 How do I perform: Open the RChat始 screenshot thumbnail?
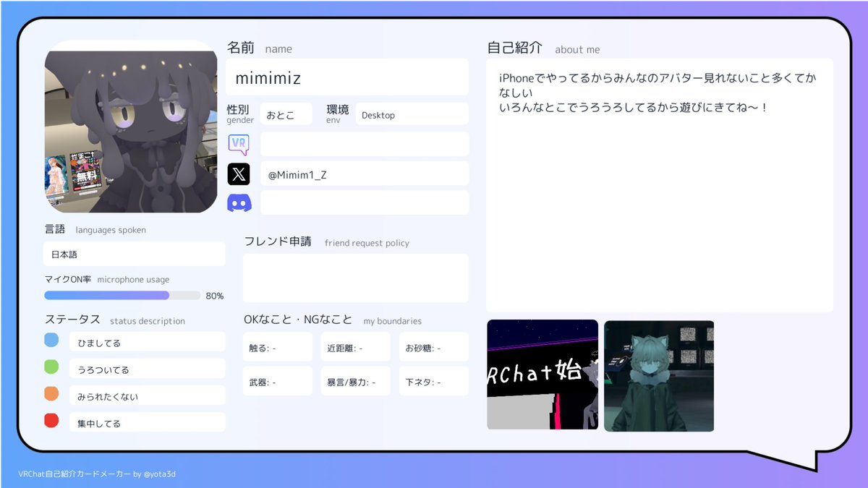542,374
